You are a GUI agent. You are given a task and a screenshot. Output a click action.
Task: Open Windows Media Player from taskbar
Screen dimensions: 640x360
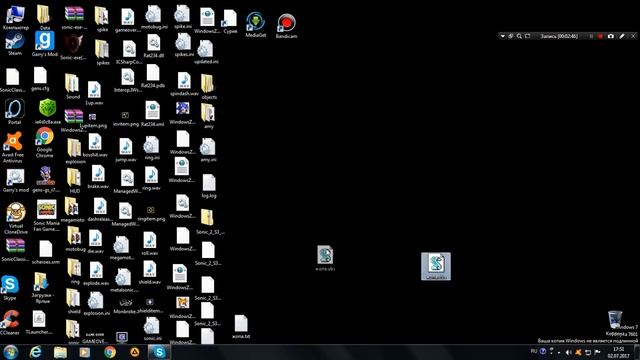pos(85,352)
